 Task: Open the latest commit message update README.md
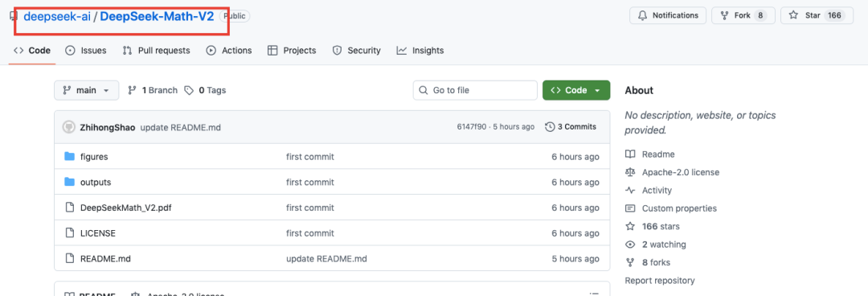pos(181,127)
